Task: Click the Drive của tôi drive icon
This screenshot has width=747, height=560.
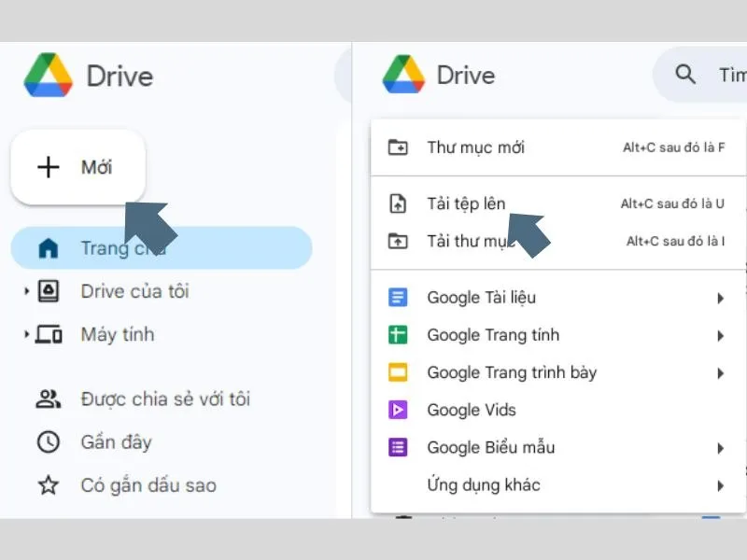Action: (49, 291)
